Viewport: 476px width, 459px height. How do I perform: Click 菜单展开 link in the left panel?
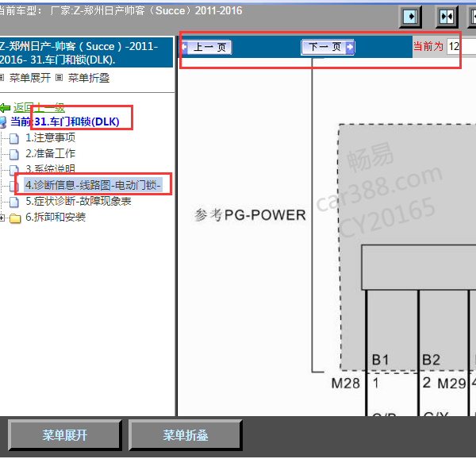click(30, 78)
